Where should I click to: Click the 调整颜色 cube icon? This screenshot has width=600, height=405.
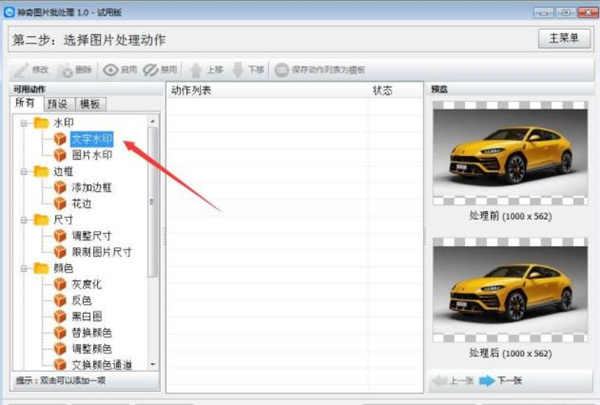[60, 349]
